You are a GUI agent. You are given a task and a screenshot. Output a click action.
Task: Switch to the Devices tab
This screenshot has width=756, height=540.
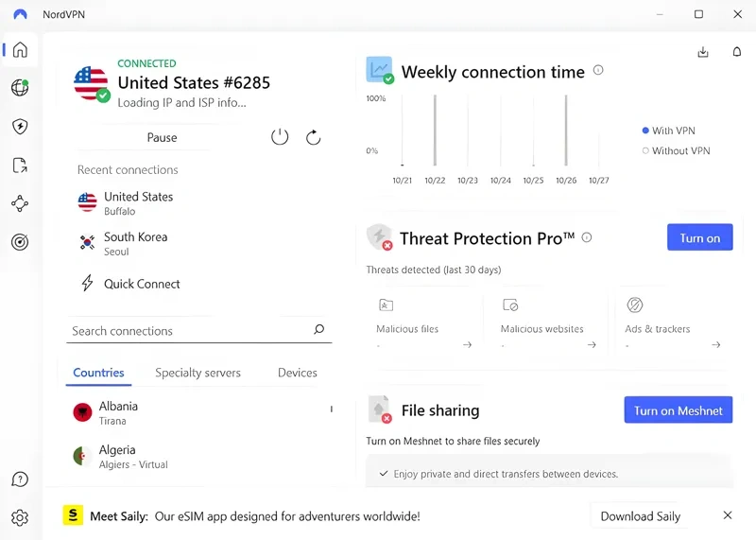click(x=298, y=373)
